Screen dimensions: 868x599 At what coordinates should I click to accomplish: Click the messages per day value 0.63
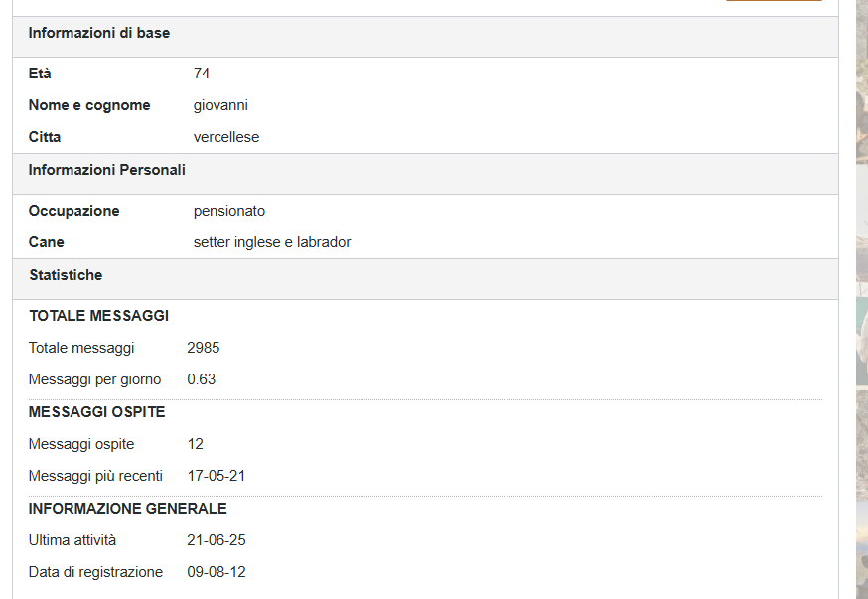pyautogui.click(x=202, y=379)
